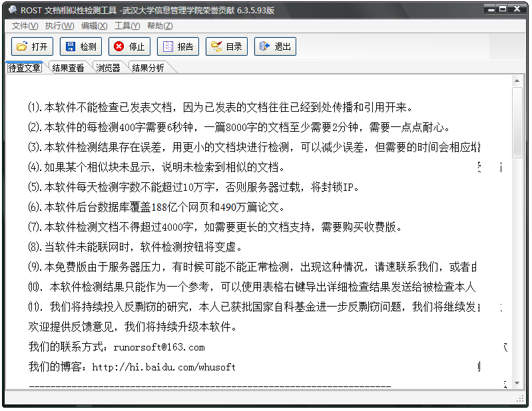This screenshot has height=411, width=532.
Task: Open the 编辑(X) menu
Action: click(x=94, y=26)
